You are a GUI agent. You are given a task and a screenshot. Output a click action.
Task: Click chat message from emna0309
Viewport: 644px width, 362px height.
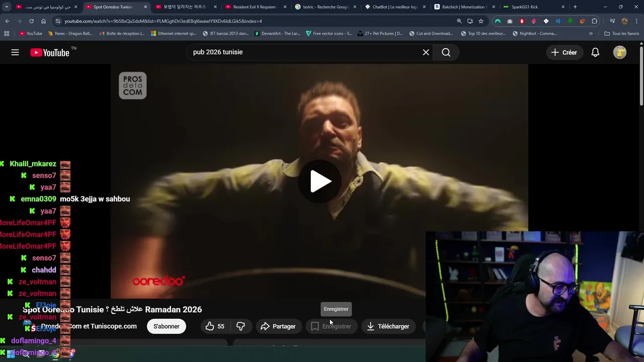[95, 199]
